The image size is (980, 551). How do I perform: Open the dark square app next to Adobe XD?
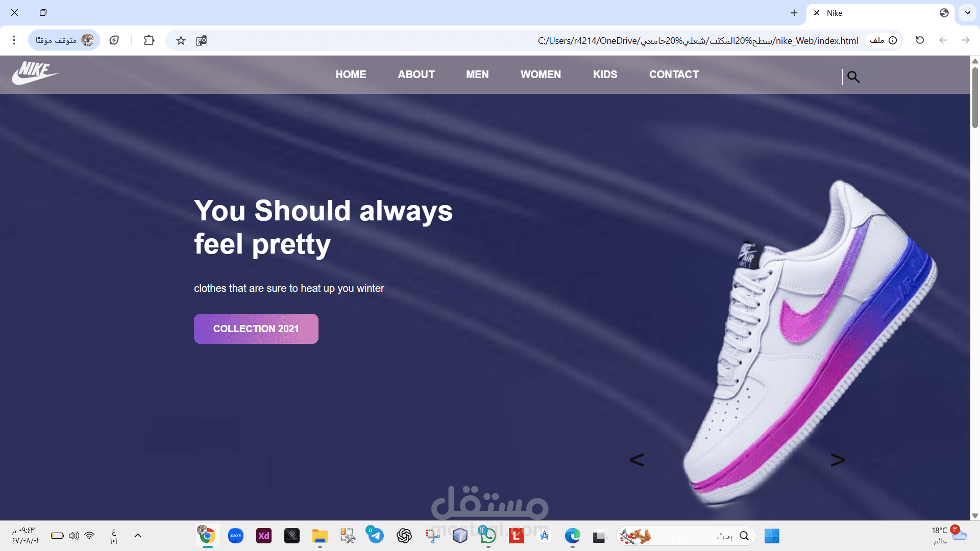click(x=292, y=536)
